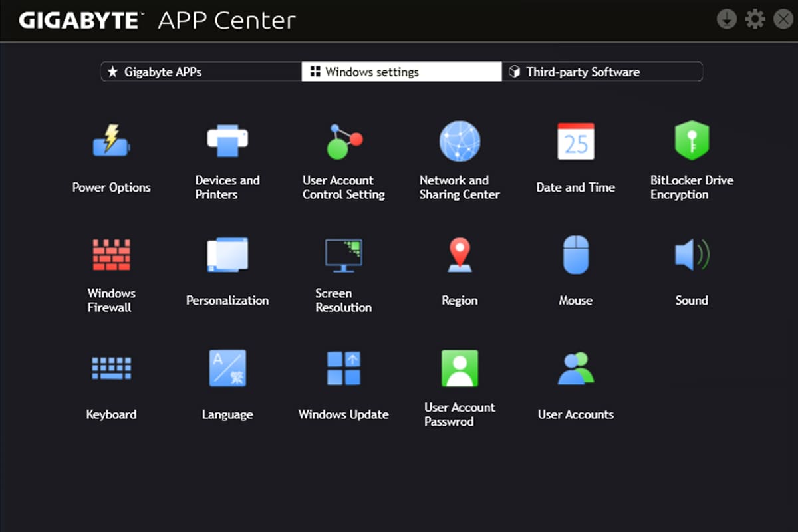Open User Account Passwrod green icon
Viewport: 798px width, 532px height.
(460, 368)
